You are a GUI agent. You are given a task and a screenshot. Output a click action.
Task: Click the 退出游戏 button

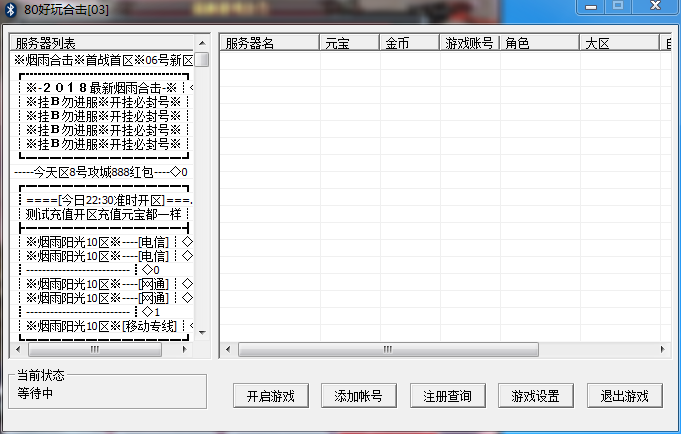point(625,395)
